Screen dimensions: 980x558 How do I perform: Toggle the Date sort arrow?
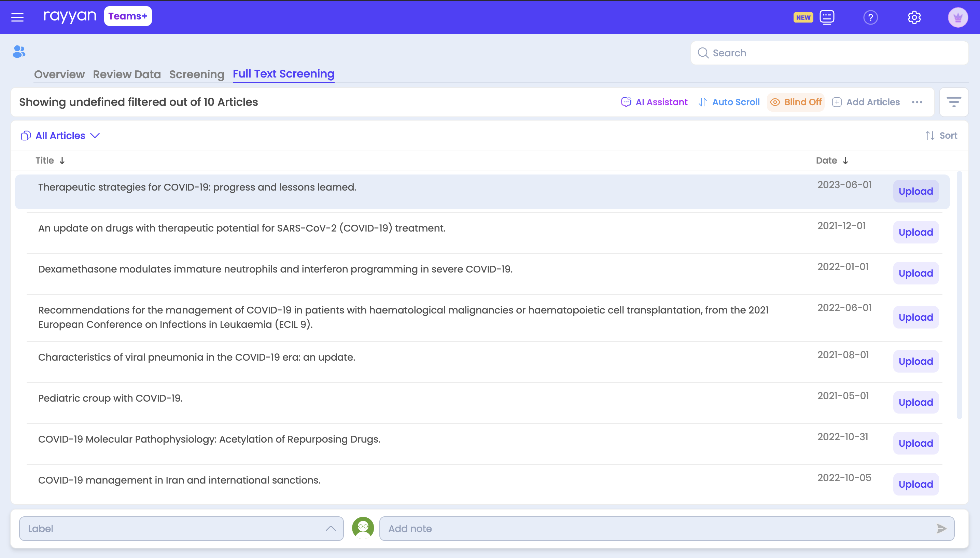(x=846, y=161)
